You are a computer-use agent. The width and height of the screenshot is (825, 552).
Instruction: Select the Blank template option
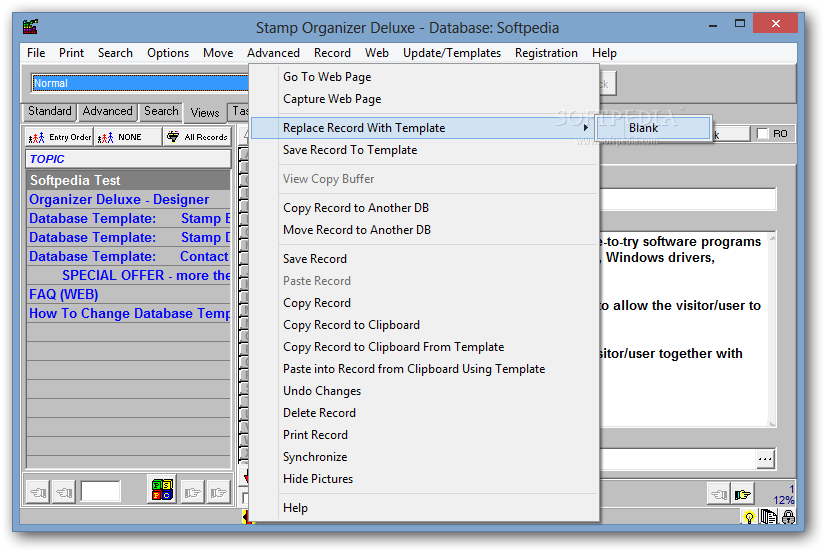652,128
